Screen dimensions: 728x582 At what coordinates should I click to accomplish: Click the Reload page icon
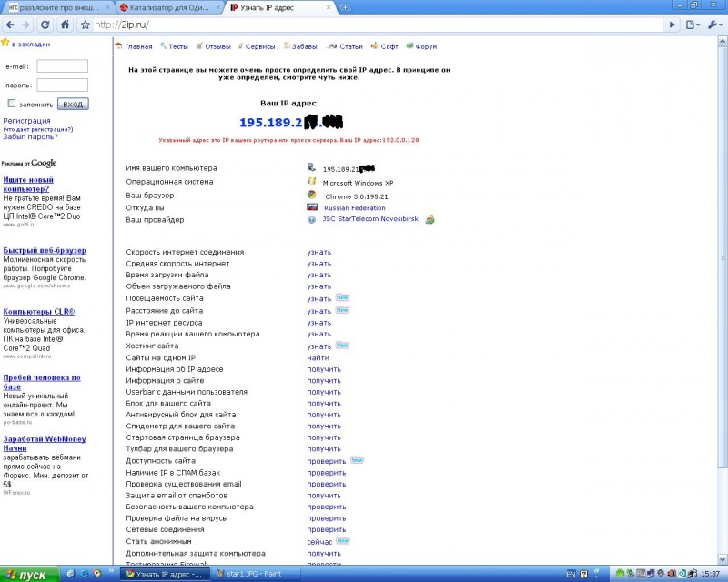[45, 25]
